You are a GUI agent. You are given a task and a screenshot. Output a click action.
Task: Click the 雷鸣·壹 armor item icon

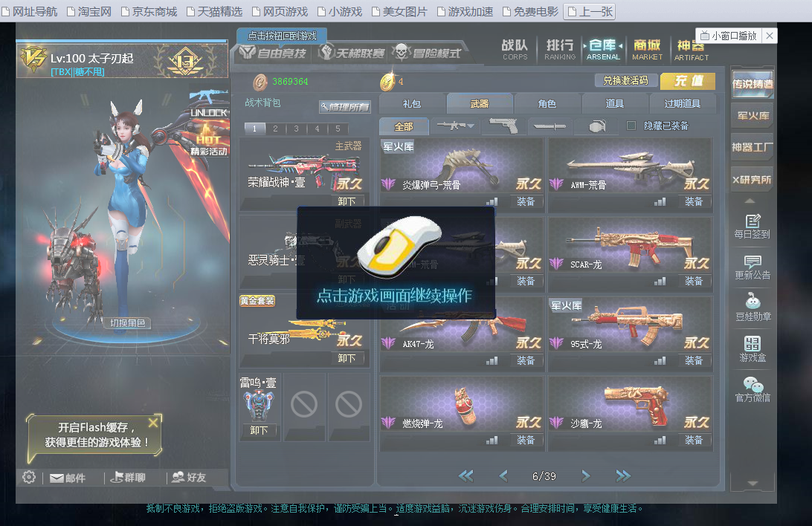coord(259,406)
